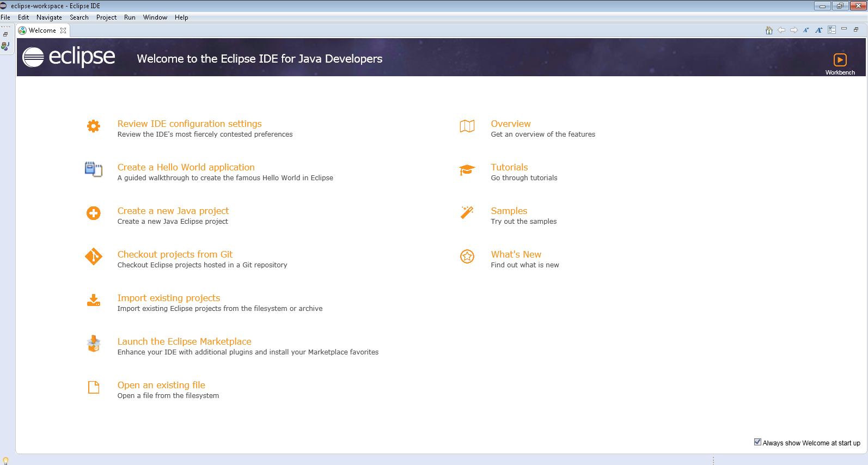Image resolution: width=868 pixels, height=465 pixels.
Task: Click the Navigate Forward arrow icon
Action: (794, 30)
